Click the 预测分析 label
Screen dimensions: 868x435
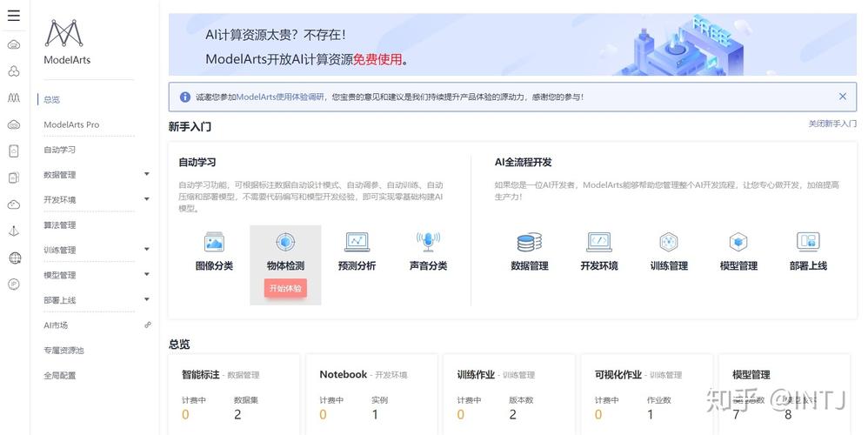pyautogui.click(x=357, y=265)
